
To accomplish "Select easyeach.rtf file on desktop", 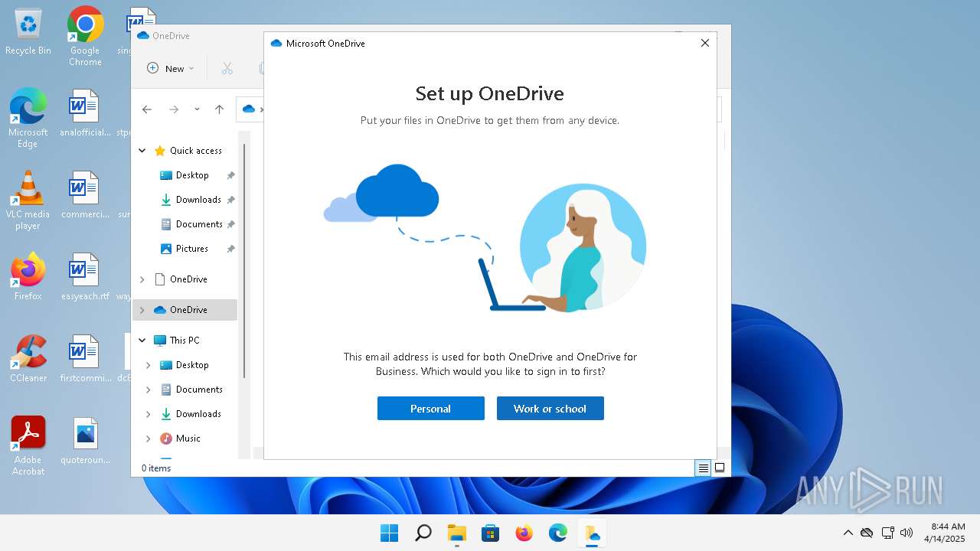I will [x=85, y=276].
